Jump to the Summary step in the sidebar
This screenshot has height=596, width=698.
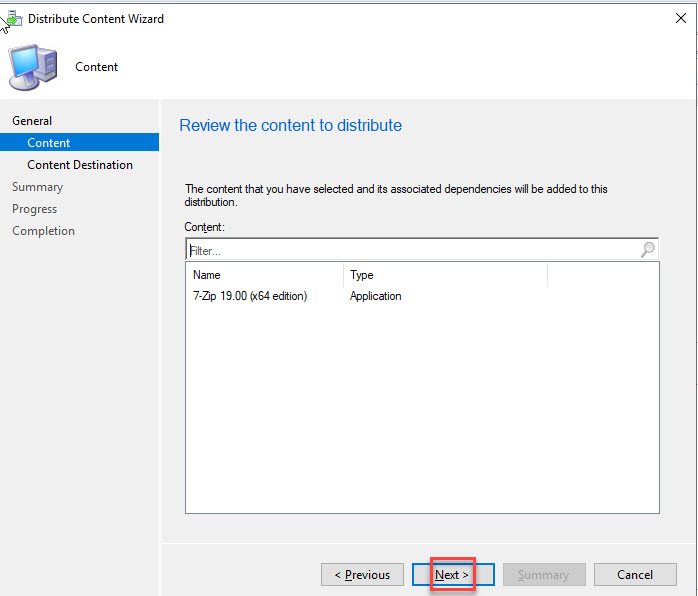[37, 187]
